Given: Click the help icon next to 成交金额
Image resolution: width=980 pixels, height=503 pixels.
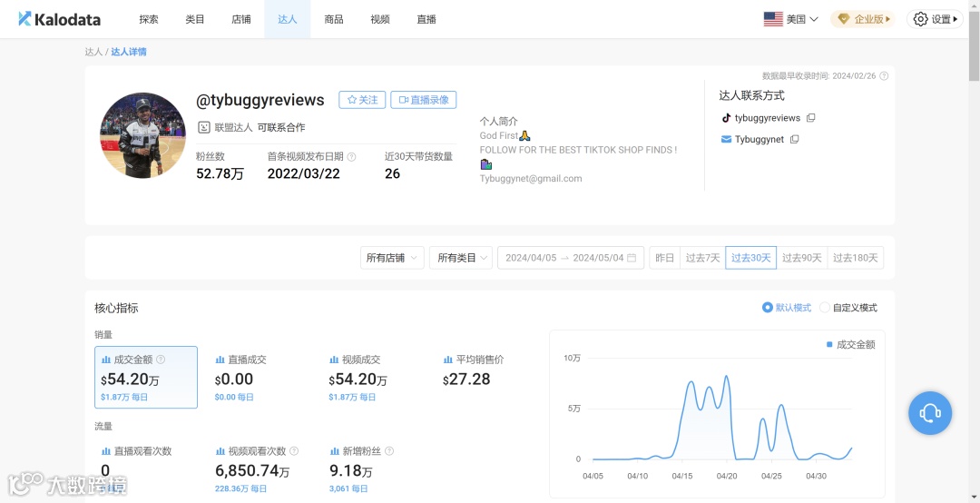Looking at the screenshot, I should pos(161,360).
